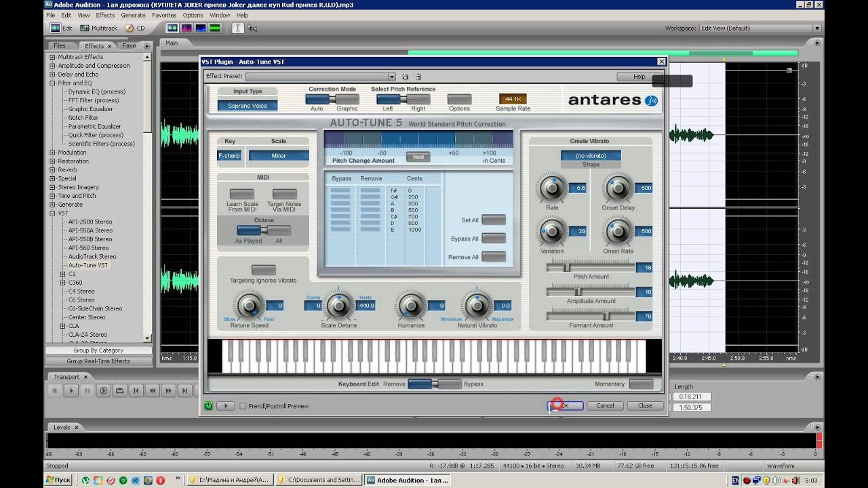Click Group By Category button
The width and height of the screenshot is (868, 488).
click(98, 350)
